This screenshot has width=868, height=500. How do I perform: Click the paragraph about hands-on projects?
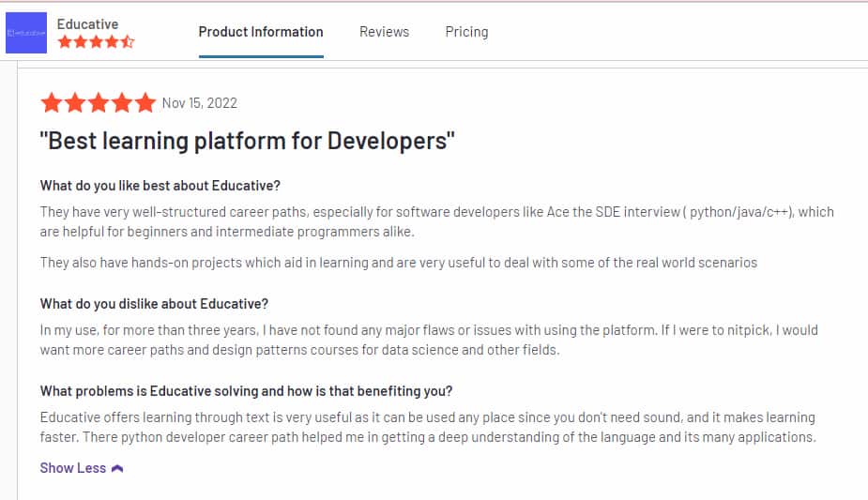399,263
